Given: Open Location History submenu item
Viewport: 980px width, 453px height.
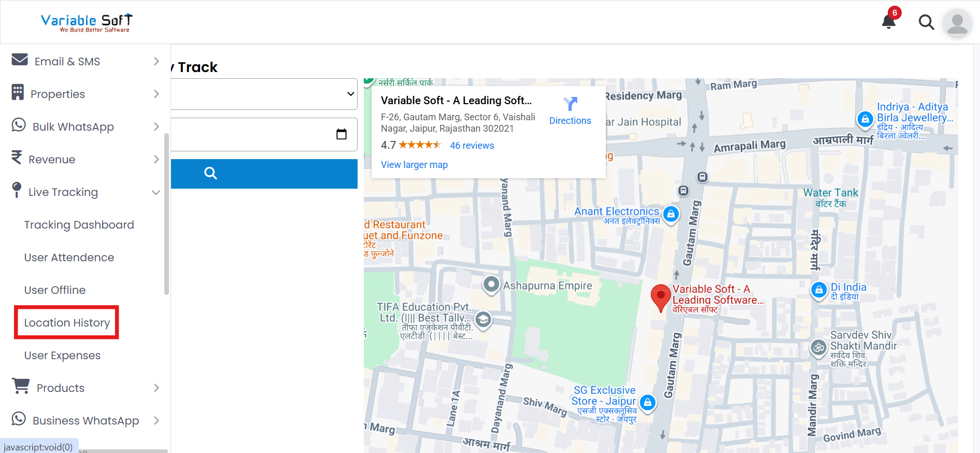Looking at the screenshot, I should tap(67, 323).
